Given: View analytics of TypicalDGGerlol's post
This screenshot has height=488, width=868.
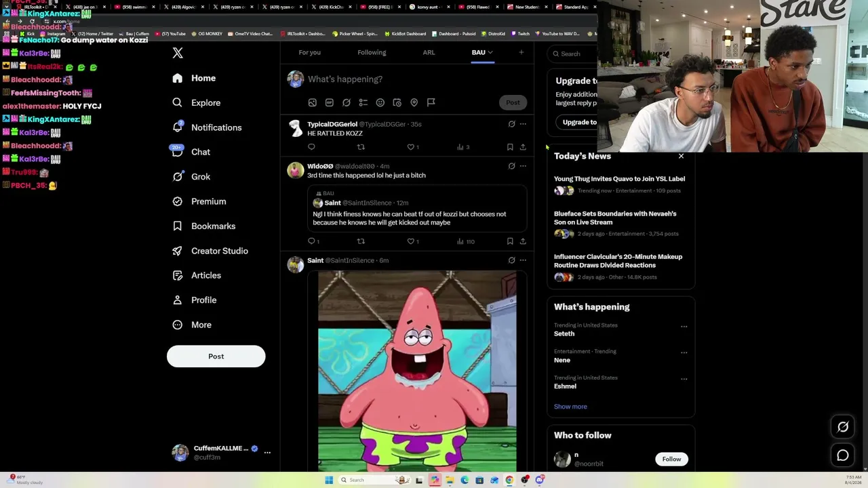Looking at the screenshot, I should tap(462, 147).
